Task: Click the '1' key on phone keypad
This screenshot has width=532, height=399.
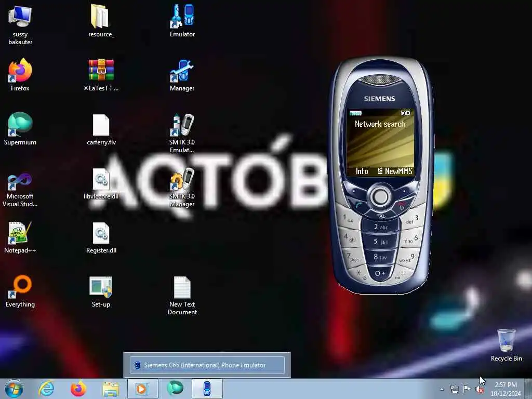Action: 349,219
